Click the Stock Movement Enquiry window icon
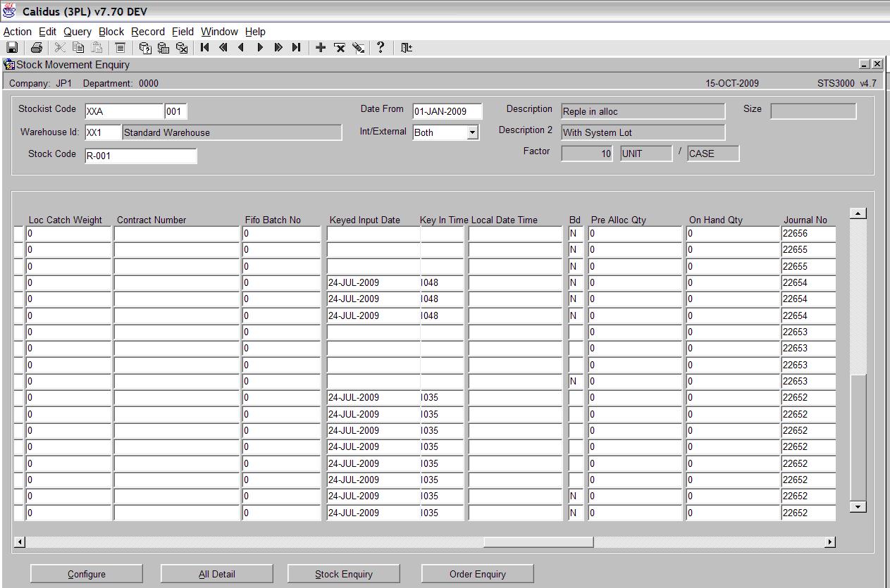This screenshot has height=588, width=890. pyautogui.click(x=9, y=65)
